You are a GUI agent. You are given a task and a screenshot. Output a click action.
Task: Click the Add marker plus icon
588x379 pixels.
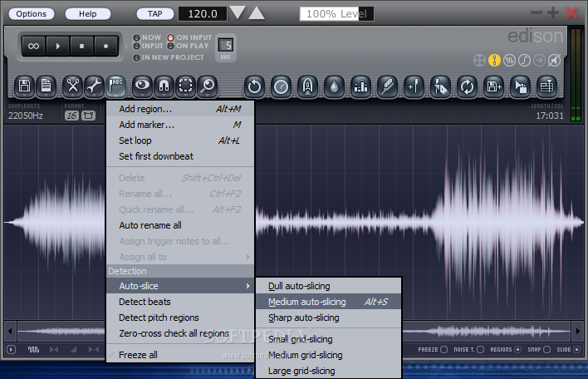click(x=414, y=87)
